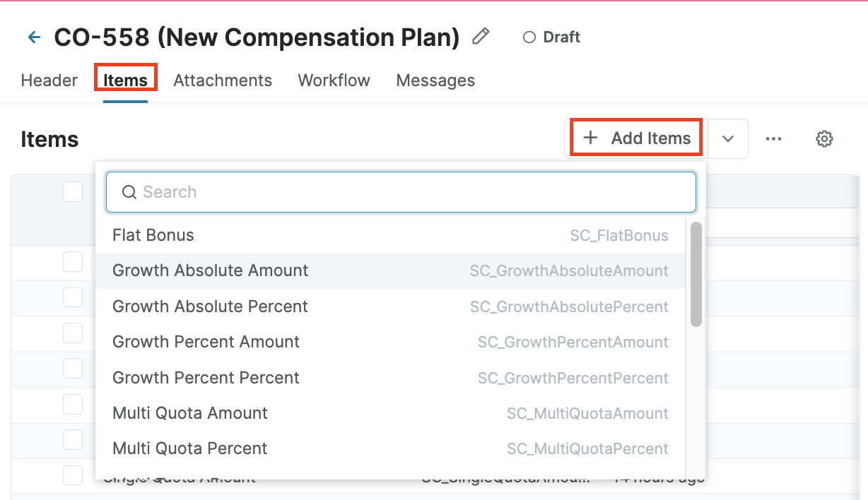Go to the Messages tab

point(435,81)
